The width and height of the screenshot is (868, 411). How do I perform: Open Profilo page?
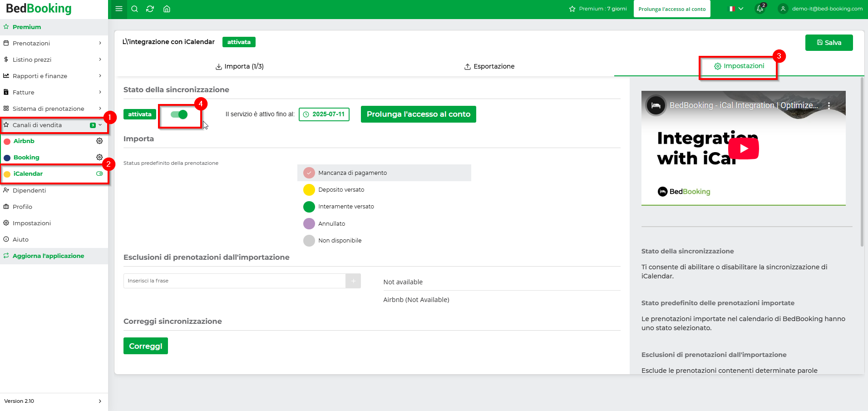click(54, 207)
